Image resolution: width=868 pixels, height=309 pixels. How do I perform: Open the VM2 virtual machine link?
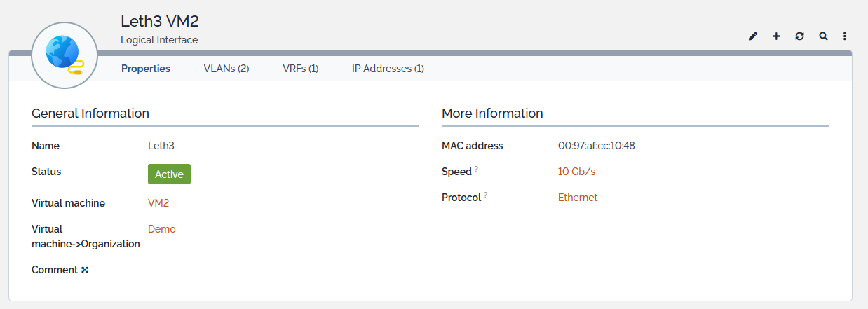tap(158, 203)
